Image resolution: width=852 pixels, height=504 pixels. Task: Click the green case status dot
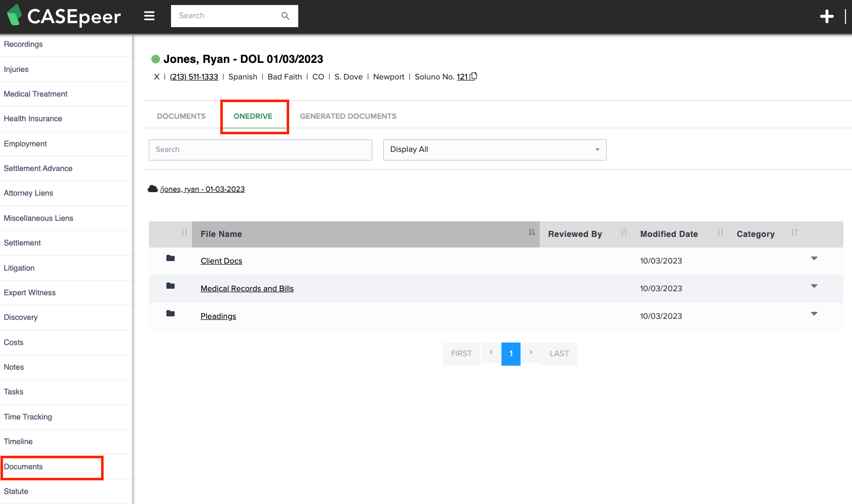tap(155, 59)
